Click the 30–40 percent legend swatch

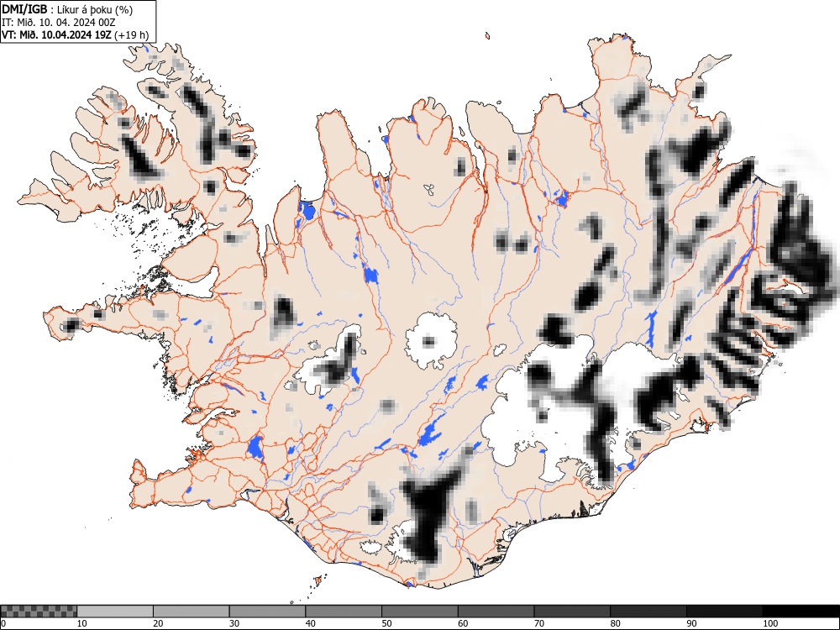[267, 612]
